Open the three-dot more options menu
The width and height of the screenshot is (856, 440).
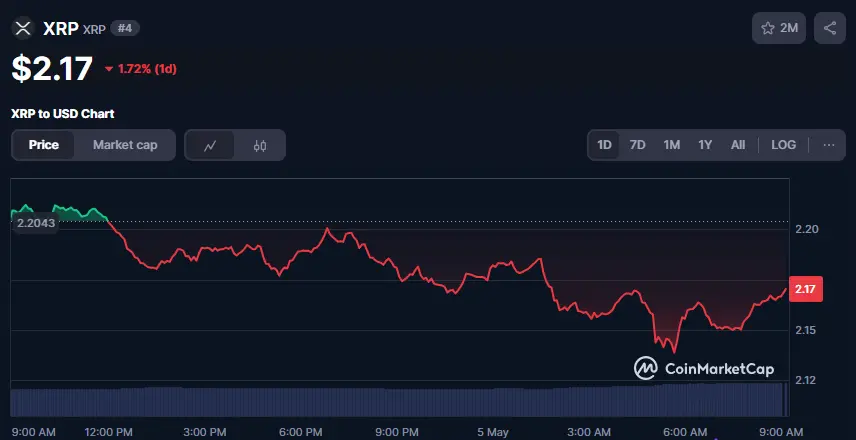pos(829,145)
